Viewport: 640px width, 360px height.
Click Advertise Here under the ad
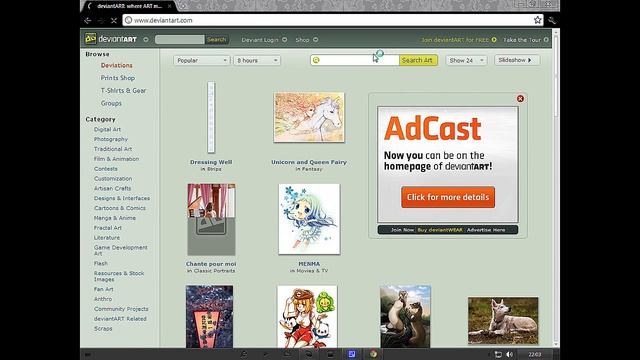point(486,230)
